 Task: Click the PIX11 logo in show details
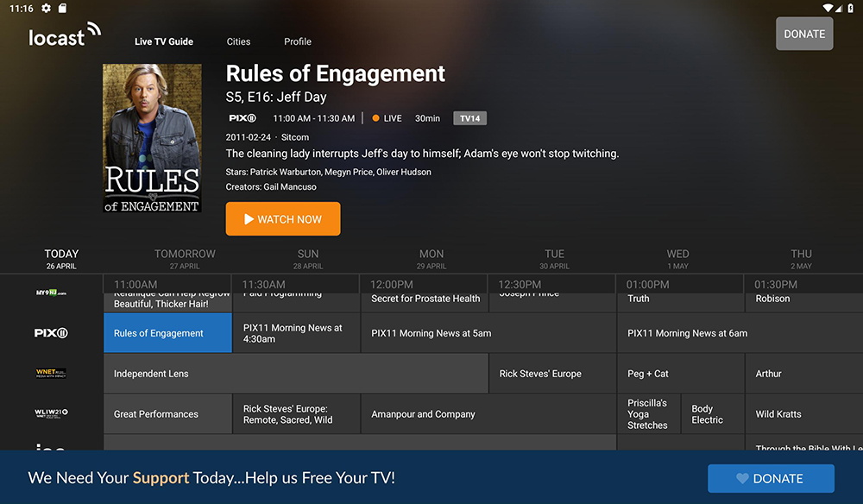(x=243, y=118)
